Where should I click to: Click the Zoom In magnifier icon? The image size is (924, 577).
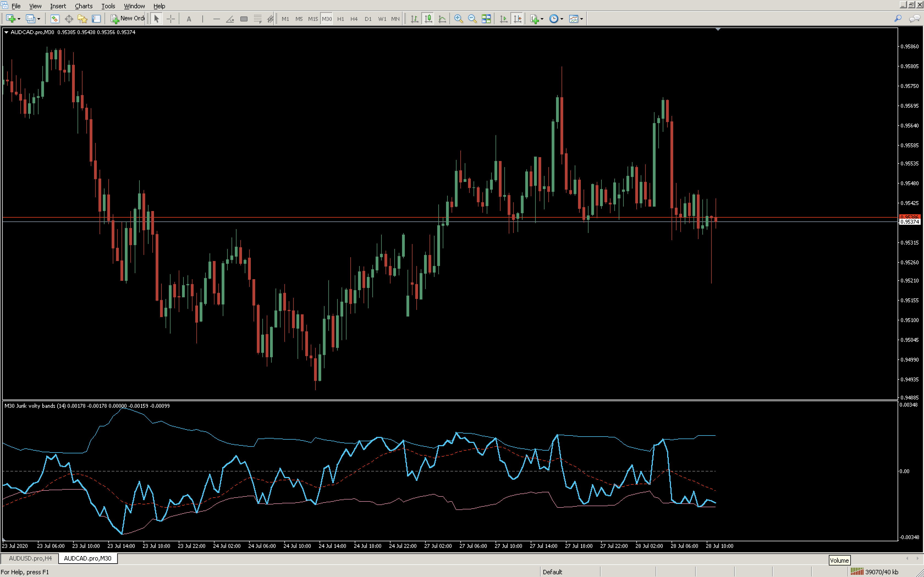tap(459, 19)
